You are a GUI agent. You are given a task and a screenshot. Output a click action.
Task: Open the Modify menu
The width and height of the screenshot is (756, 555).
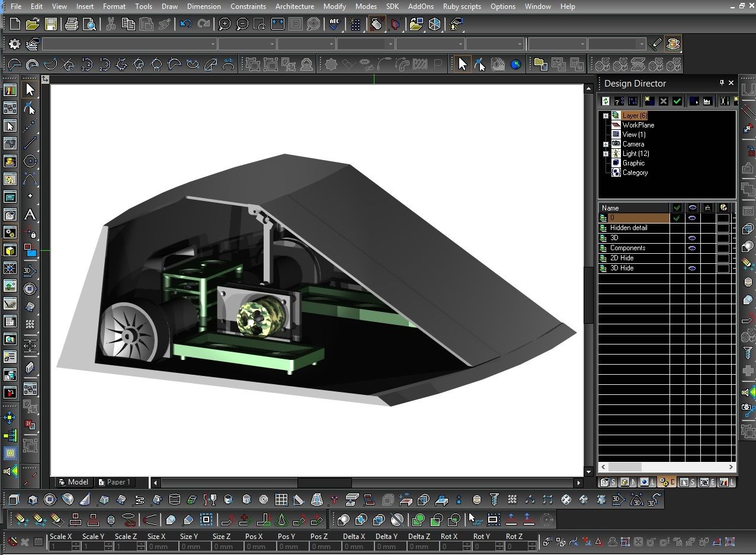(x=334, y=7)
